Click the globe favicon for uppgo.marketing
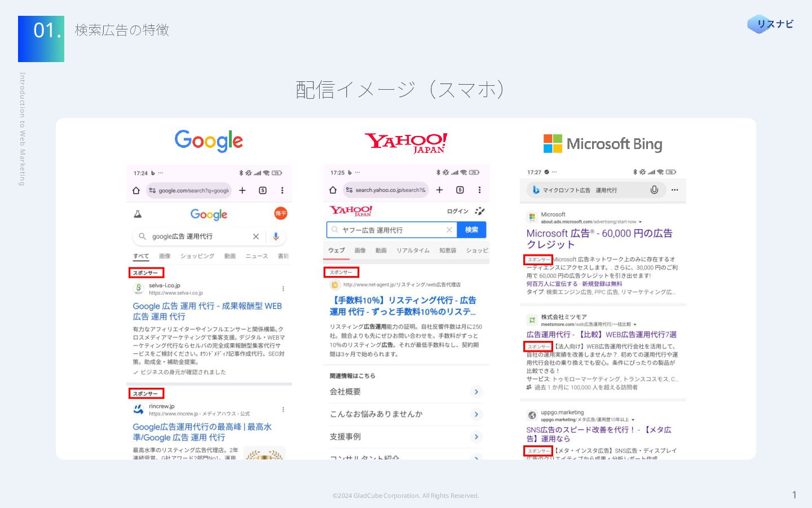The image size is (812, 508). click(x=532, y=415)
